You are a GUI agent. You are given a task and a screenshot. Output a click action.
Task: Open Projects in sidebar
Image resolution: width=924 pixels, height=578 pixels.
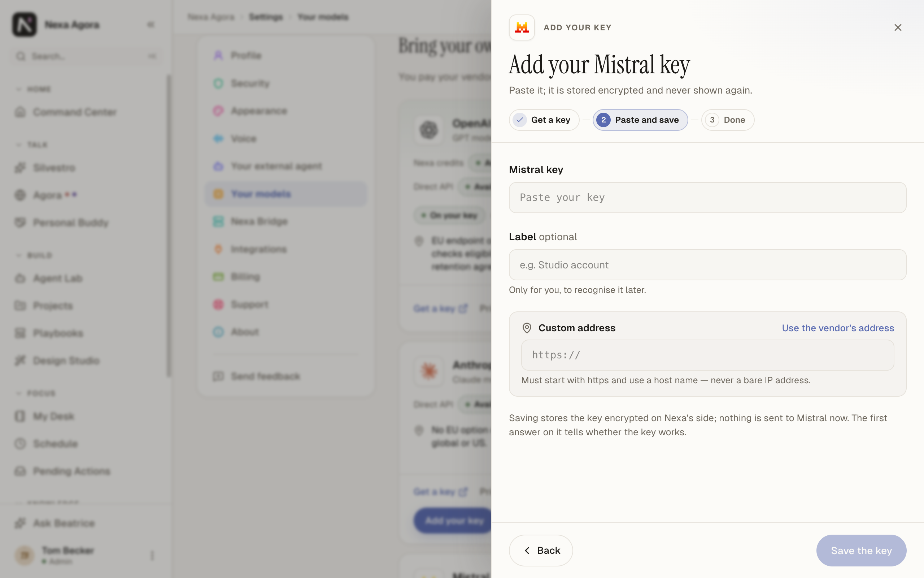pyautogui.click(x=86, y=306)
